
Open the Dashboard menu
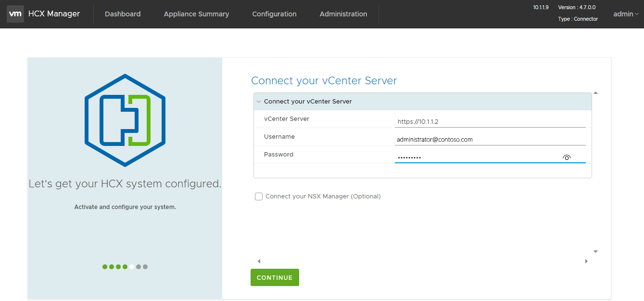click(x=123, y=14)
